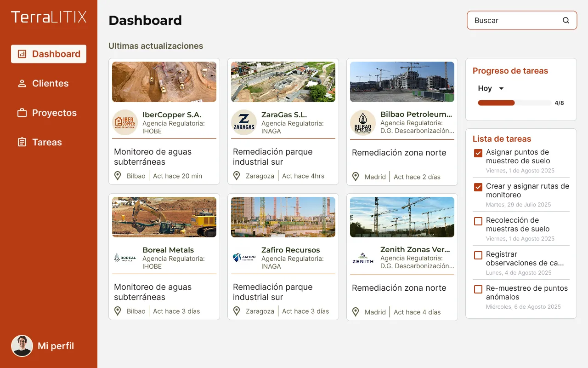
Task: Open the 'Mi perfil' link
Action: click(56, 346)
